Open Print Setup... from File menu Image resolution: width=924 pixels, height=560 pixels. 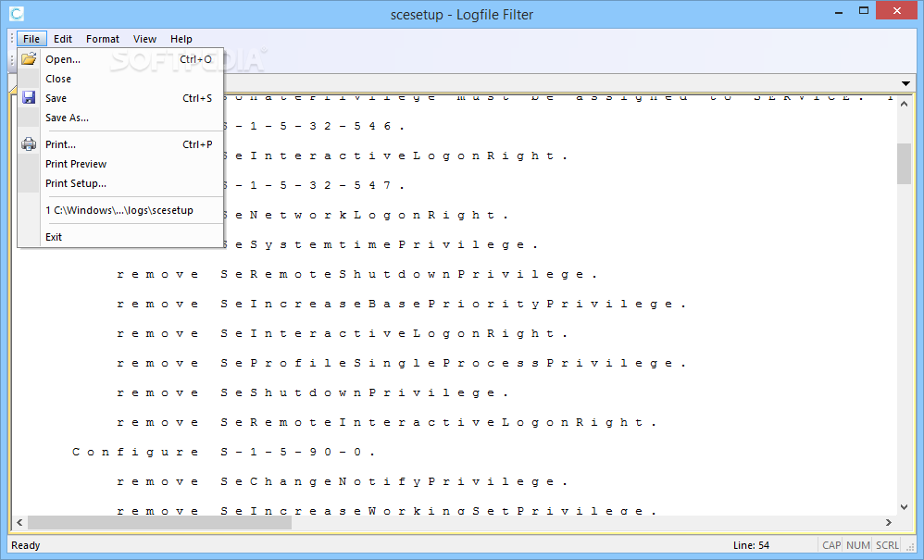120,183
